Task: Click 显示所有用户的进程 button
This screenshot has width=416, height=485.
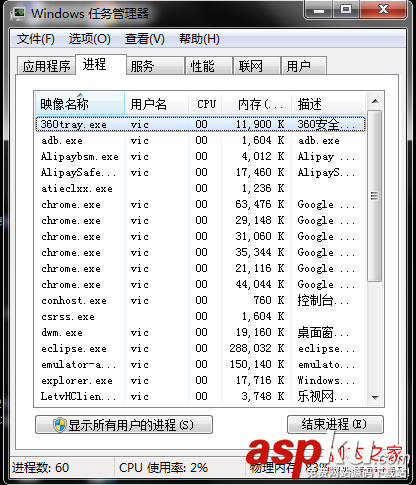Action: point(124,425)
